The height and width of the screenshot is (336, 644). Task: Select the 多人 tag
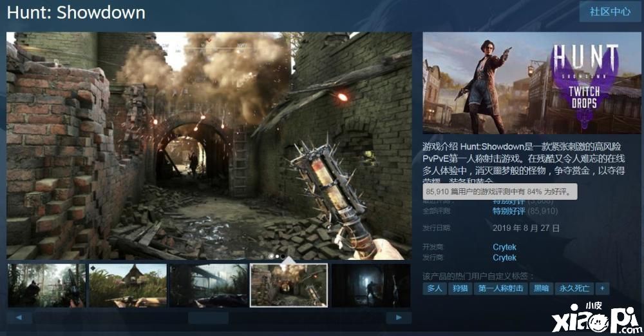[435, 289]
